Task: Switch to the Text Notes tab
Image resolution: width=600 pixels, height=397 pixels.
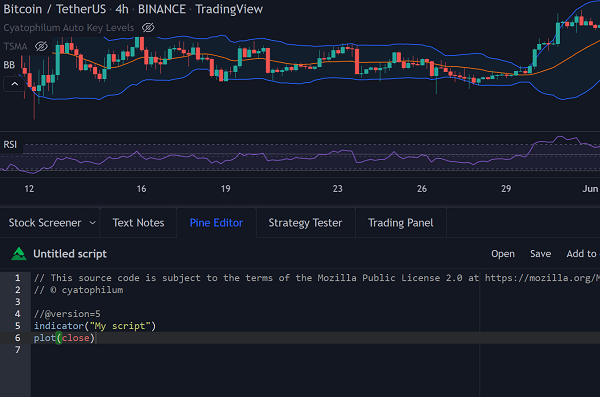Action: tap(138, 223)
